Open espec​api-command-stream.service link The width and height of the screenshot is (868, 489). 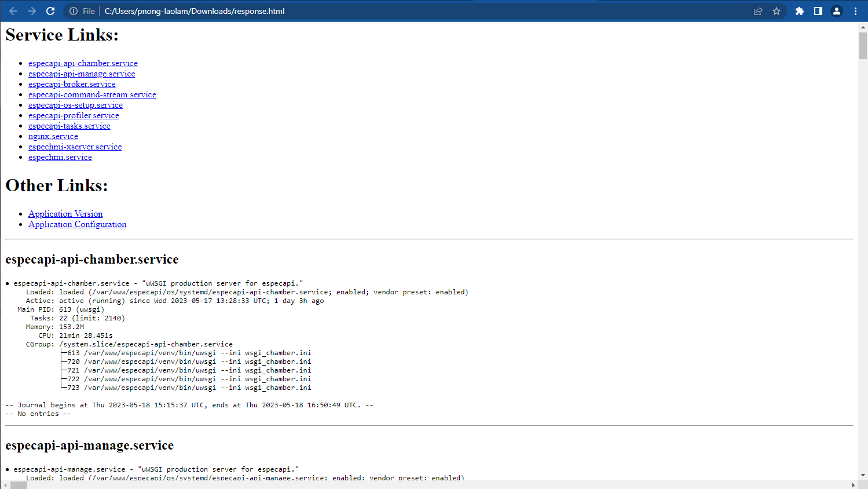[92, 94]
